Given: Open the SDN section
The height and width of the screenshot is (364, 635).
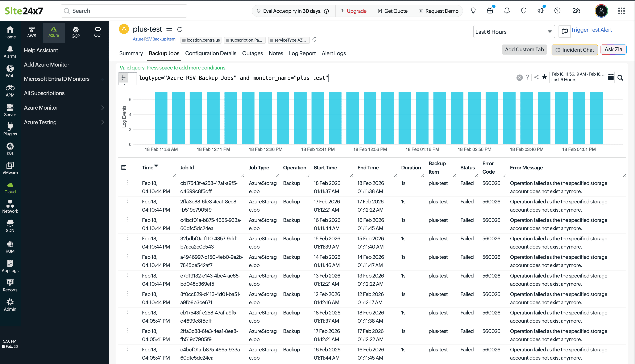Looking at the screenshot, I should [10, 226].
